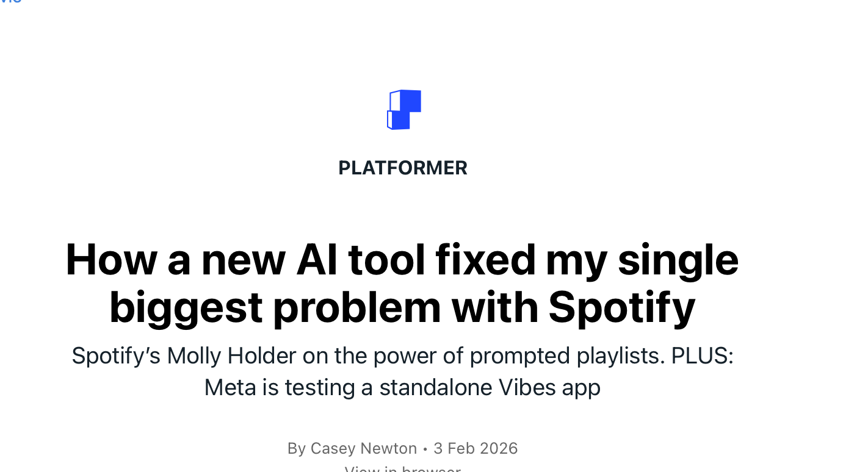Click the word "Meta" in the subtitle
The image size is (868, 472).
coord(230,387)
